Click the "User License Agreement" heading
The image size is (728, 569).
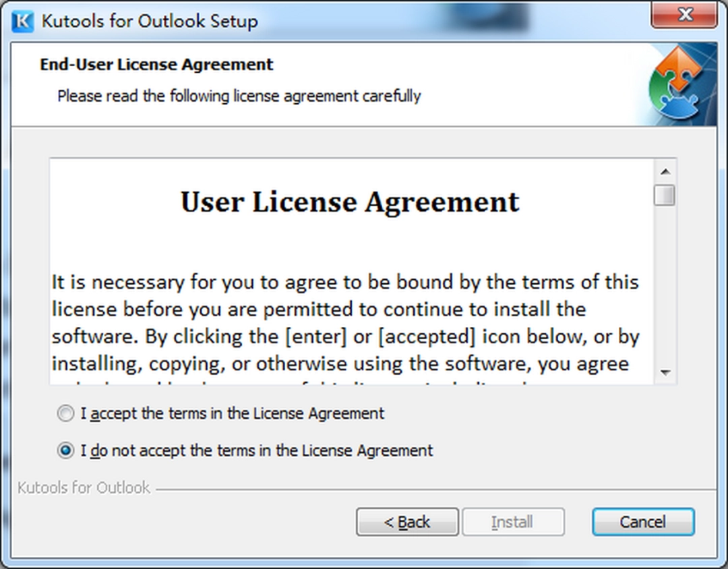point(350,201)
